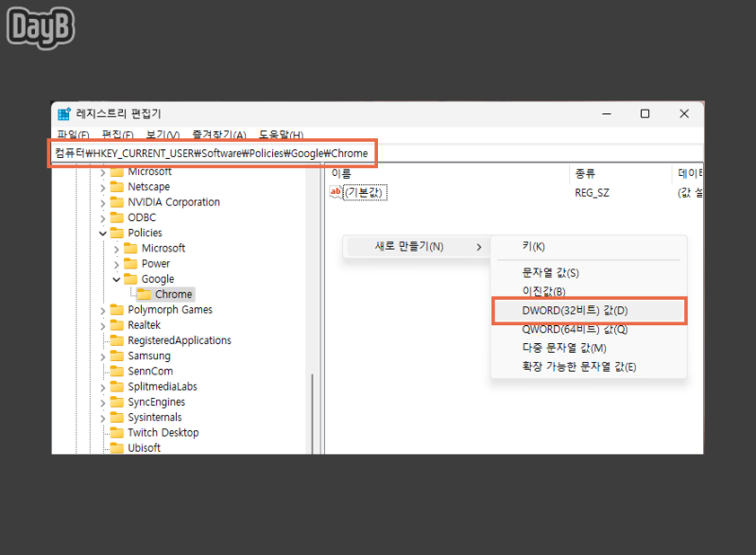The height and width of the screenshot is (555, 756).
Task: Click the Ubisoft folder icon
Action: (x=116, y=448)
